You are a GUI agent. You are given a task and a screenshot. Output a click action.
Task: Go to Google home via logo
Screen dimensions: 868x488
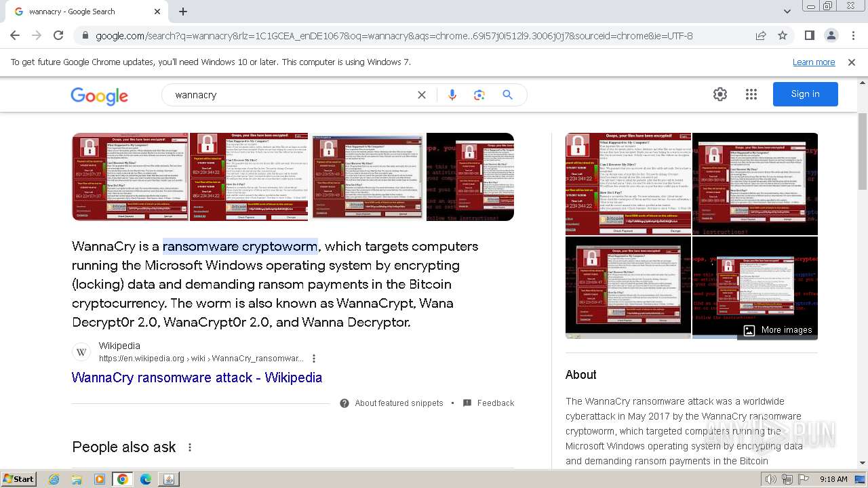click(x=99, y=96)
